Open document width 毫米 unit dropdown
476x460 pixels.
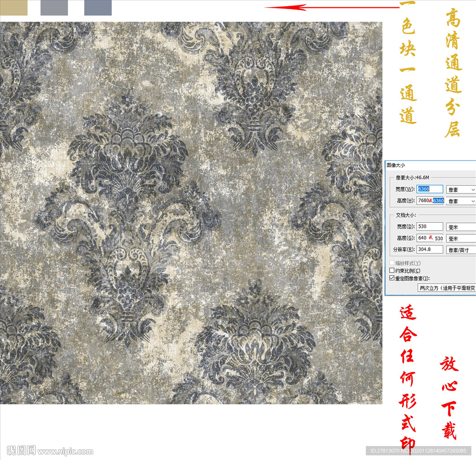[x=460, y=227]
